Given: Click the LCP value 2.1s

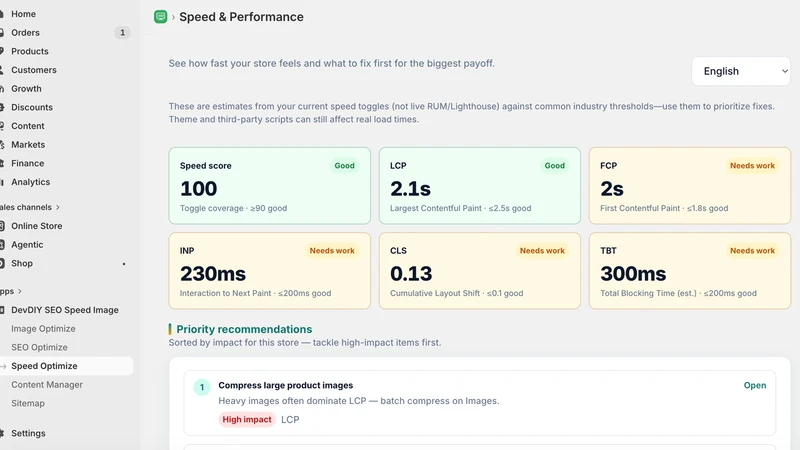Looking at the screenshot, I should tap(410, 189).
